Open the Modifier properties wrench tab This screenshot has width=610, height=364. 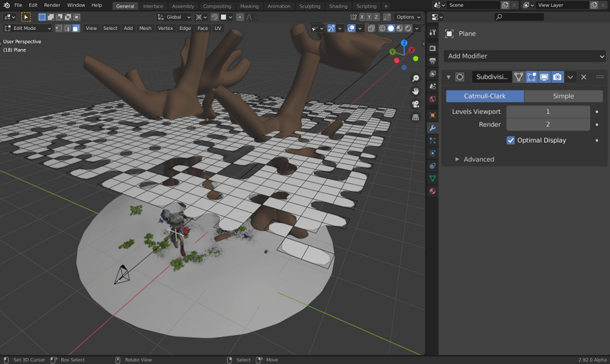[x=433, y=127]
